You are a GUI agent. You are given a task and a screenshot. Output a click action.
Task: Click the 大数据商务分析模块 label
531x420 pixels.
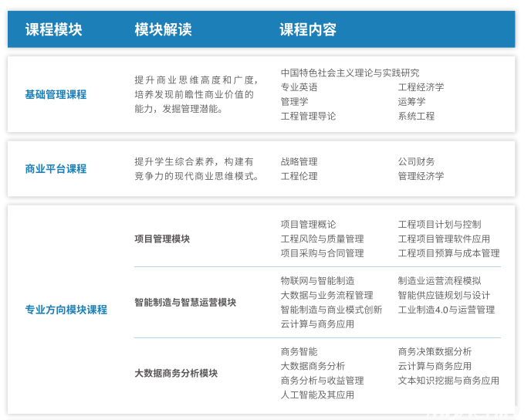176,373
